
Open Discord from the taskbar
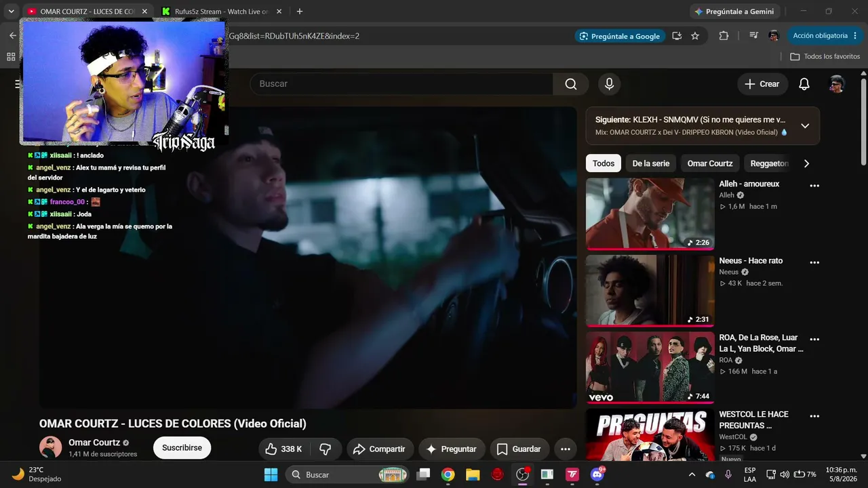click(597, 474)
